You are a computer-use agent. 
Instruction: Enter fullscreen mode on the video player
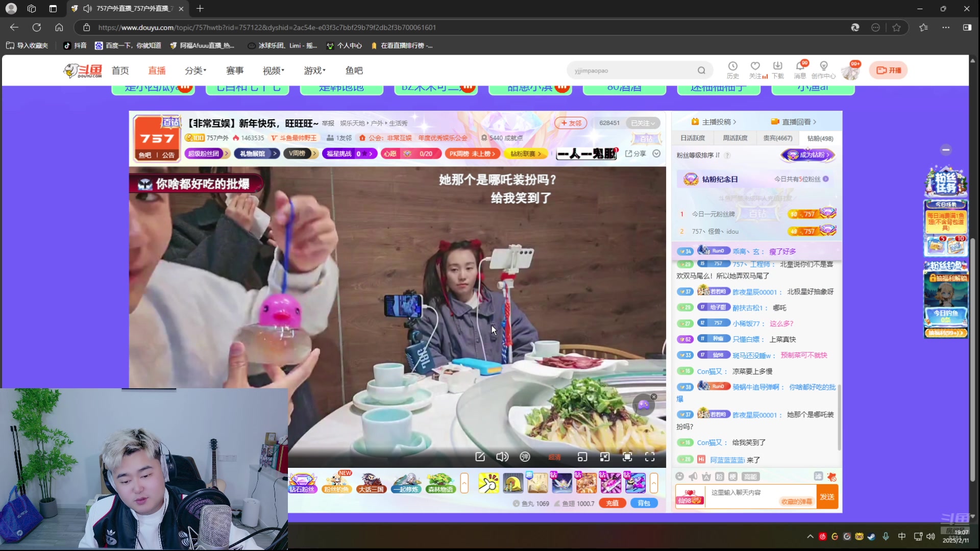[x=650, y=457]
